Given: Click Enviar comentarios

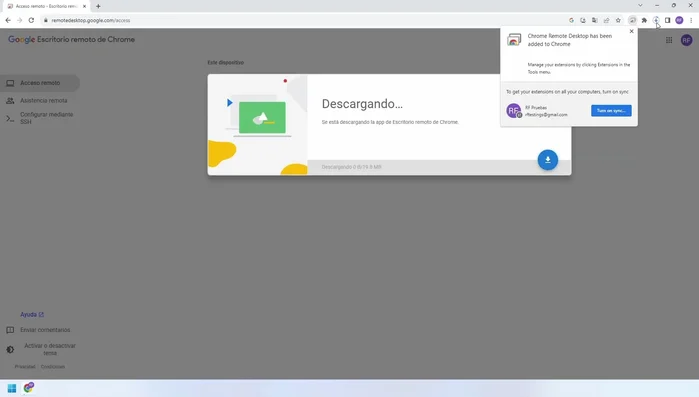Looking at the screenshot, I should tap(45, 330).
